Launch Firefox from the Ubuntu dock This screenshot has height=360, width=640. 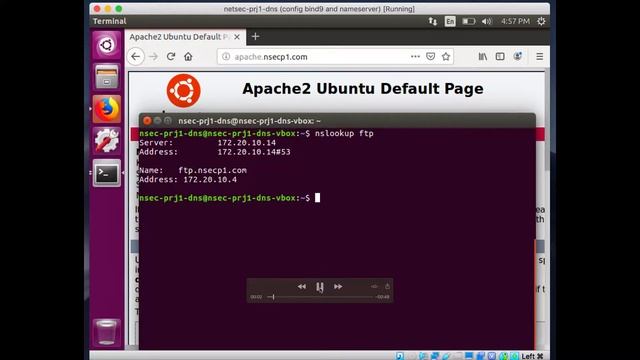click(x=107, y=109)
